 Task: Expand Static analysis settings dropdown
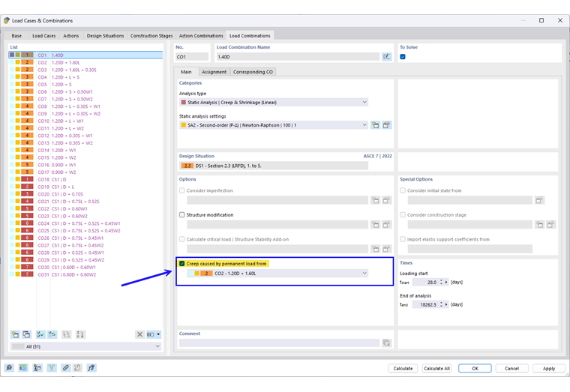pos(274,125)
